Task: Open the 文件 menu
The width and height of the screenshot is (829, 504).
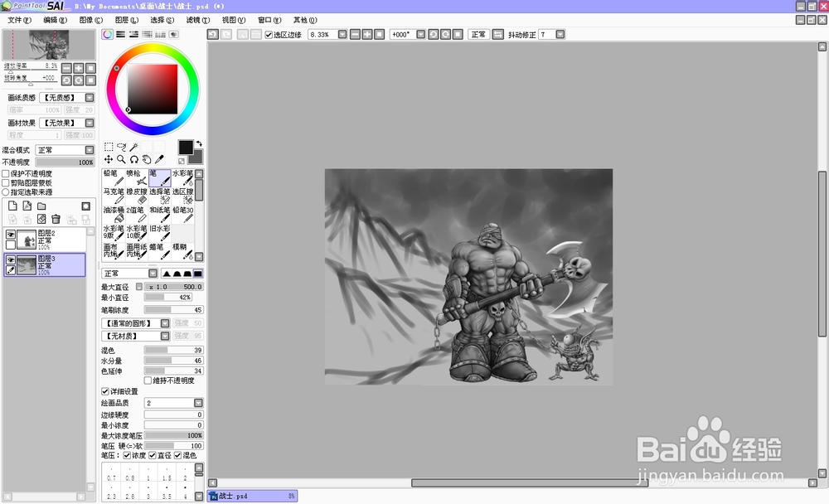Action: point(20,20)
